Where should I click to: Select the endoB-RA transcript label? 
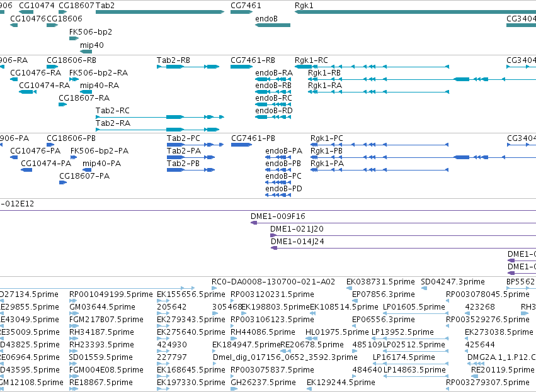(x=274, y=73)
